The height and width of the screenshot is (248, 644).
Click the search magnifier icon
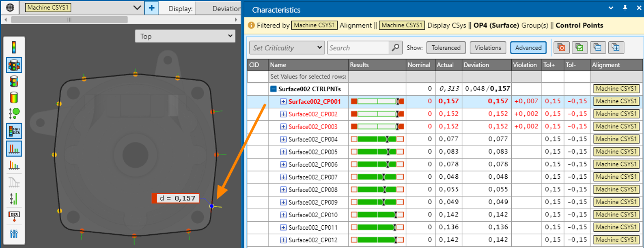point(396,48)
